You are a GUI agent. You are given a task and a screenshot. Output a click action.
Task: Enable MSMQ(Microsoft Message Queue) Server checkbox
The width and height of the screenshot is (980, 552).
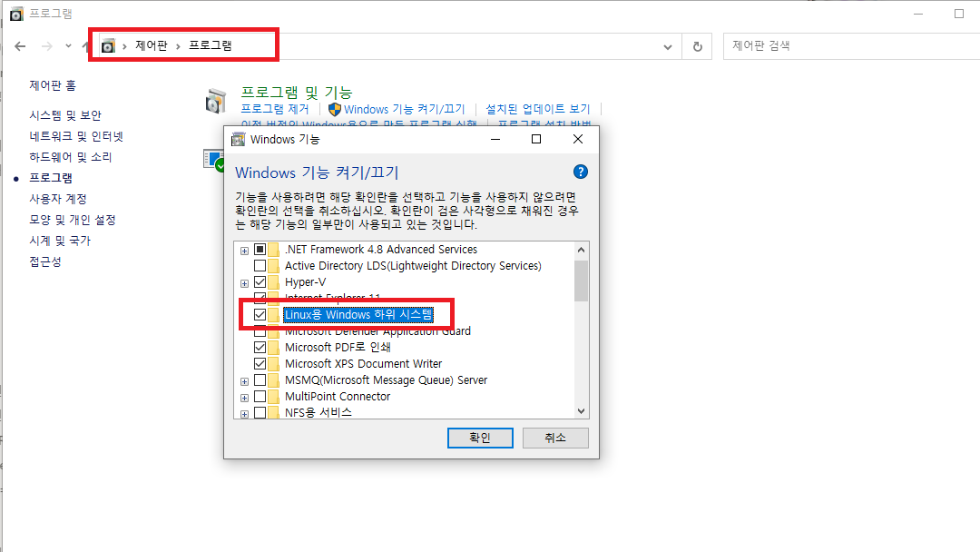click(x=260, y=380)
